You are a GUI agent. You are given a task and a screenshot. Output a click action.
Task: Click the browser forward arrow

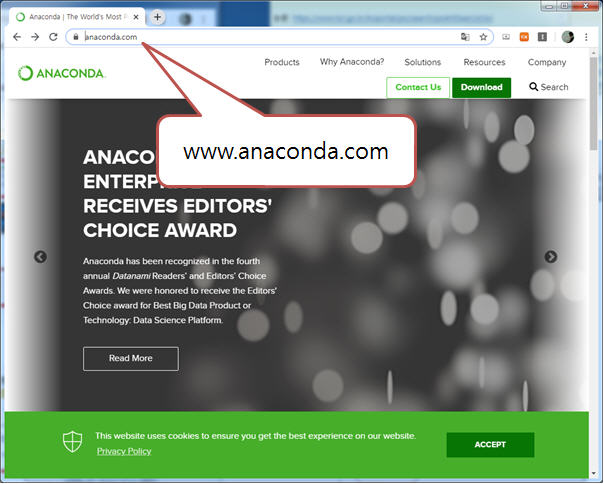pyautogui.click(x=35, y=37)
